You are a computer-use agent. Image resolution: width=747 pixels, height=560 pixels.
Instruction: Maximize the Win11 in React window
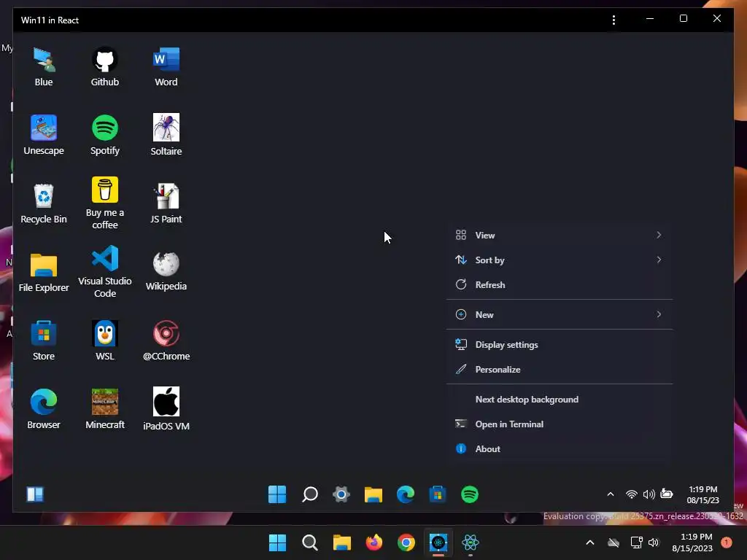tap(683, 18)
